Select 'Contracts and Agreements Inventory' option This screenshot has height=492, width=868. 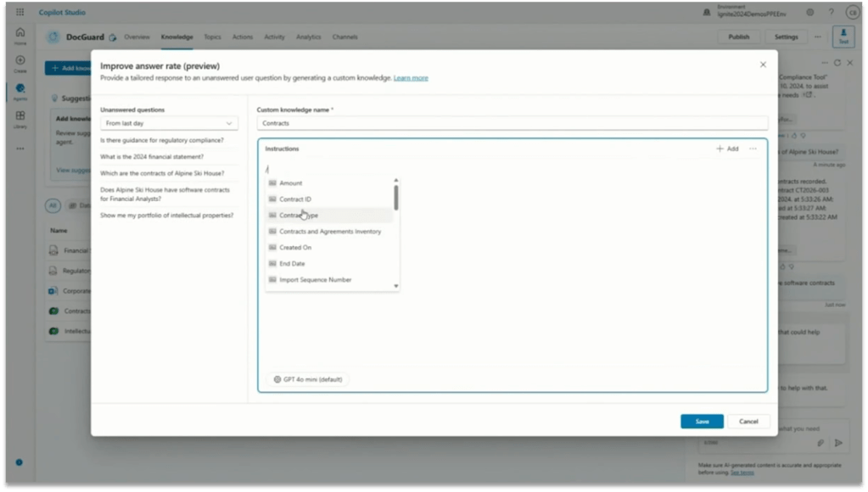(330, 232)
